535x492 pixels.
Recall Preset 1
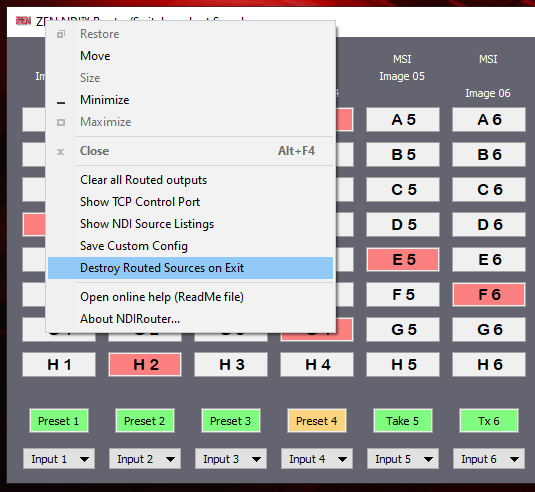coord(59,421)
